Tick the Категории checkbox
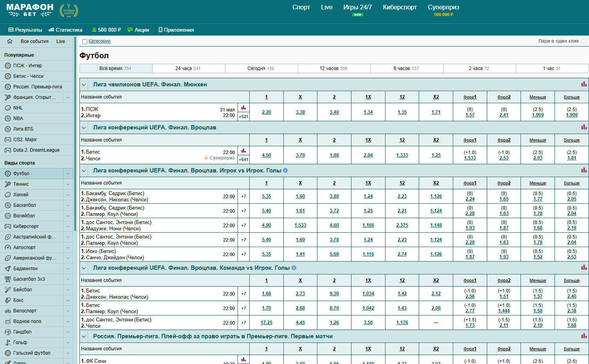589x364 pixels. click(x=85, y=41)
